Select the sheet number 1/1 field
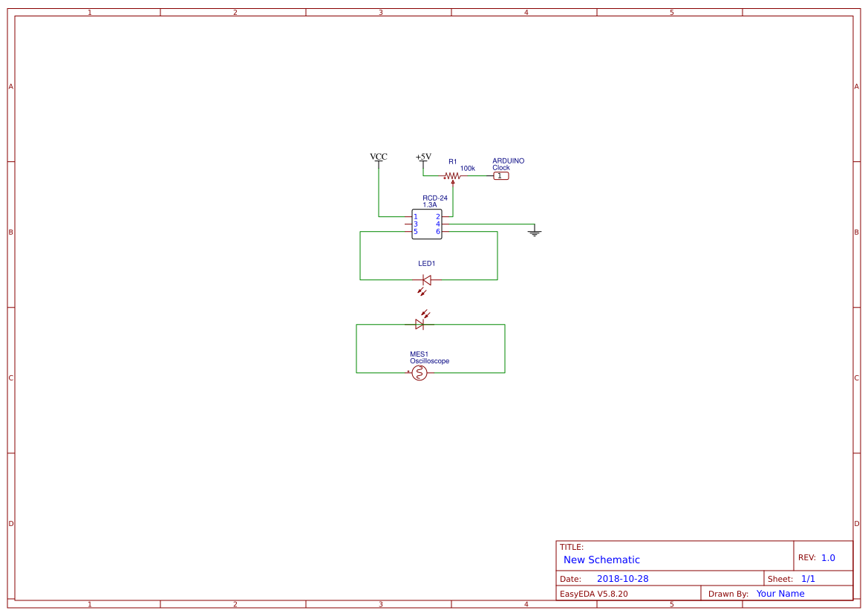868x616 pixels. 808,579
